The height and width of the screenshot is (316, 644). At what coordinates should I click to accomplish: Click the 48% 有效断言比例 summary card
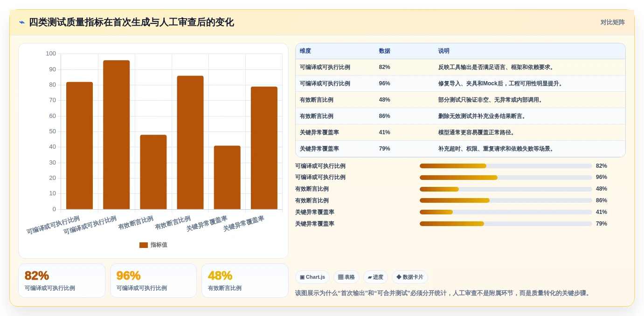pyautogui.click(x=245, y=281)
